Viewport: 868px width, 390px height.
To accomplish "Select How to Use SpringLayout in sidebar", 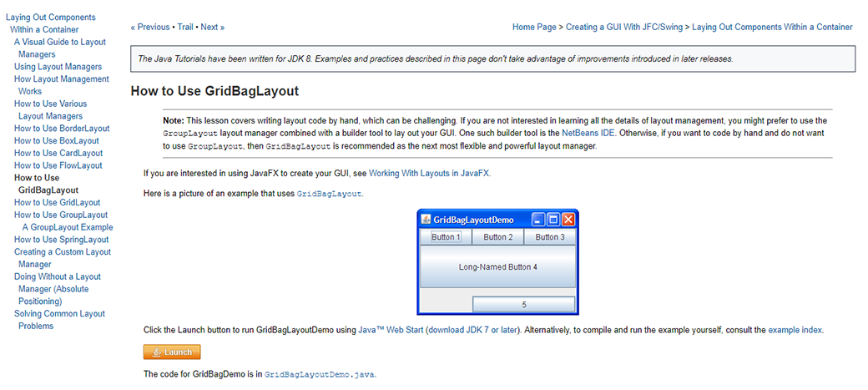I will point(62,240).
